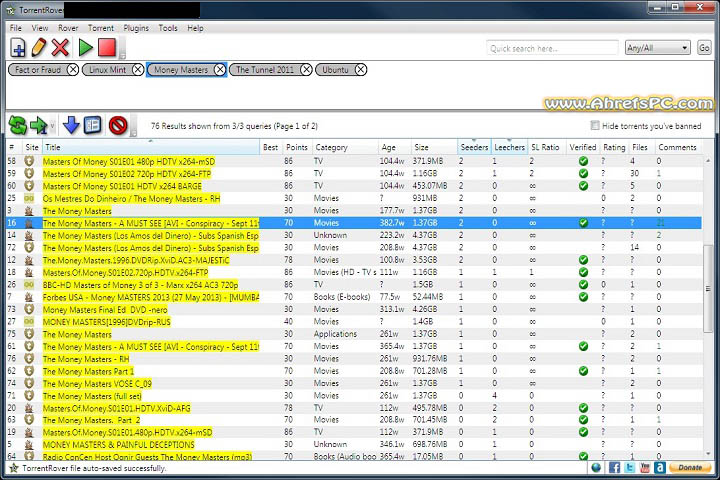Click the YouTube icon in status bar

pos(645,468)
